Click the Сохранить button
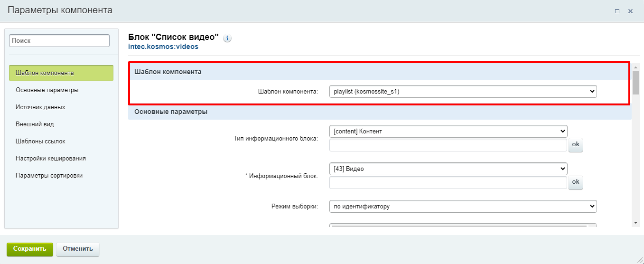The height and width of the screenshot is (264, 644). coord(30,249)
